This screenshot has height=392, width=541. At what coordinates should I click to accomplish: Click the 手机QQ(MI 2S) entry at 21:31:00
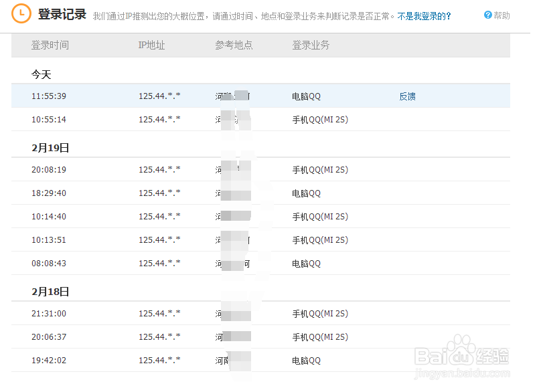coord(320,313)
